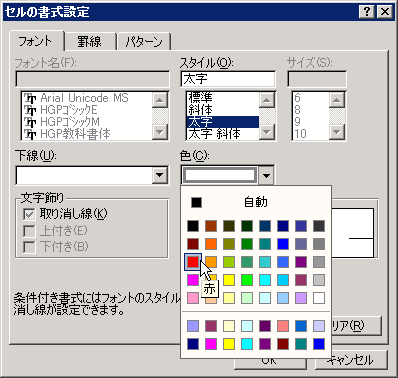This screenshot has height=378, width=398.
Task: Pick the ice blue swatch ending first extra row
Action: tap(319, 326)
